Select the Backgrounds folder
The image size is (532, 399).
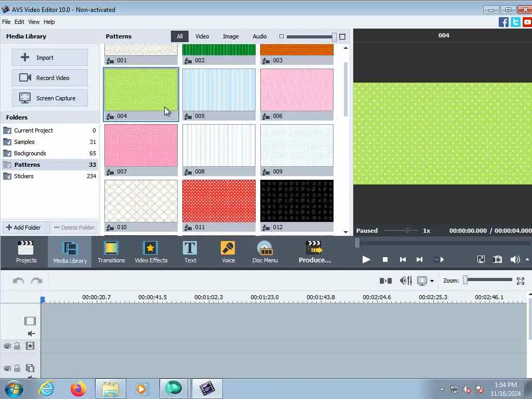click(x=49, y=153)
